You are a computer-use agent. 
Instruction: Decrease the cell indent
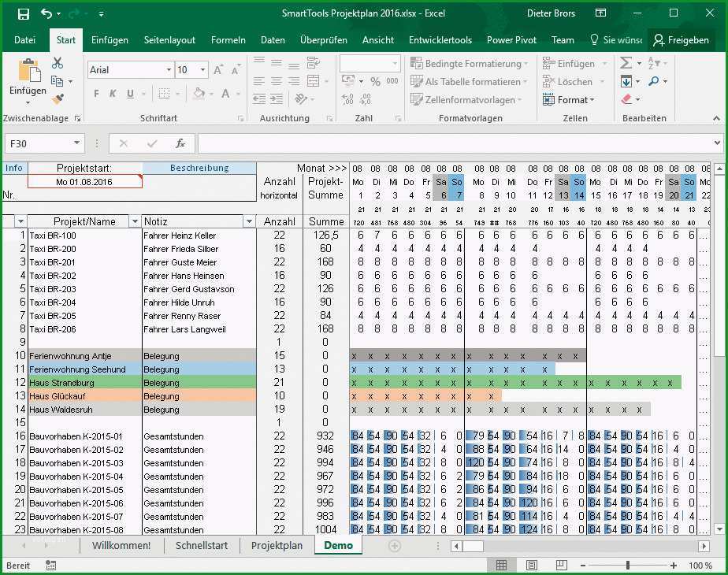click(259, 98)
